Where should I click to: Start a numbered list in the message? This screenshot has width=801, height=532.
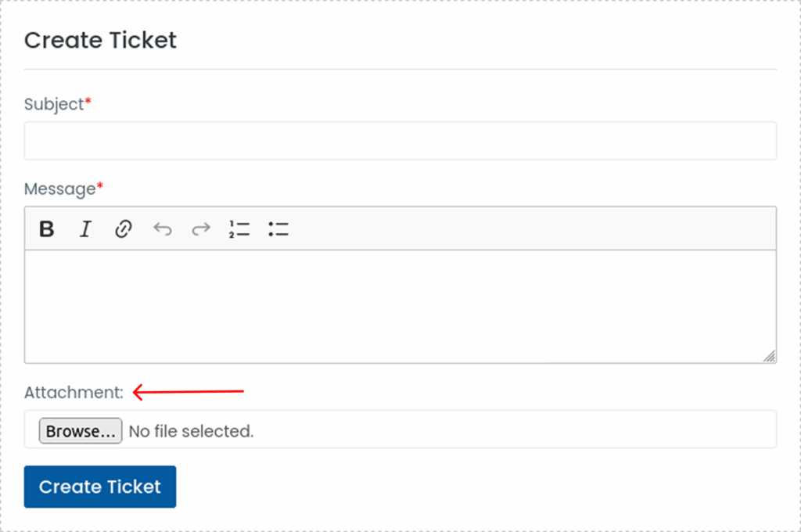(x=239, y=229)
